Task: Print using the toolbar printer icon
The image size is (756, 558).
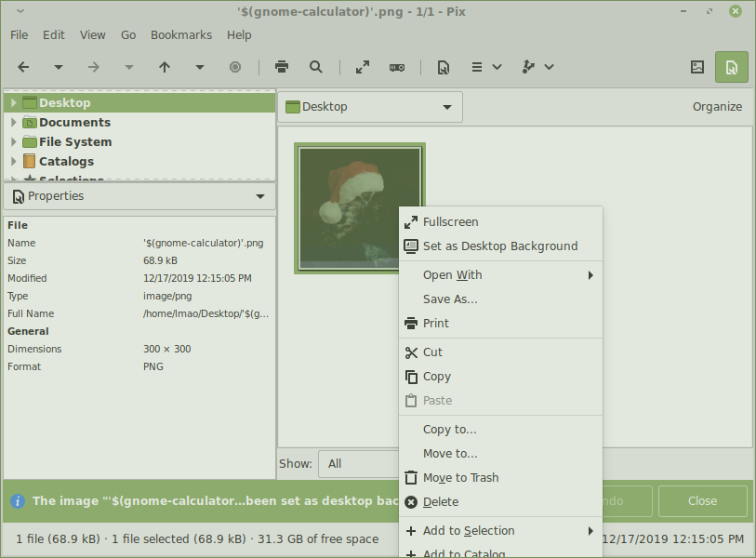Action: [282, 67]
